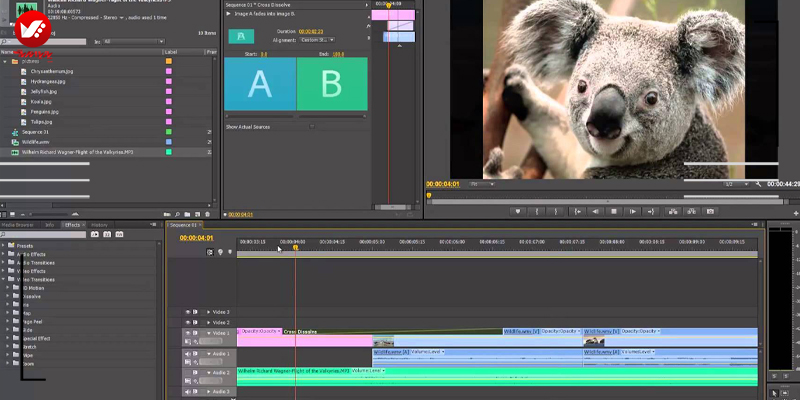Viewport: 800px width, 400px height.
Task: Click the timeline playhead marker on ruler
Action: (295, 247)
